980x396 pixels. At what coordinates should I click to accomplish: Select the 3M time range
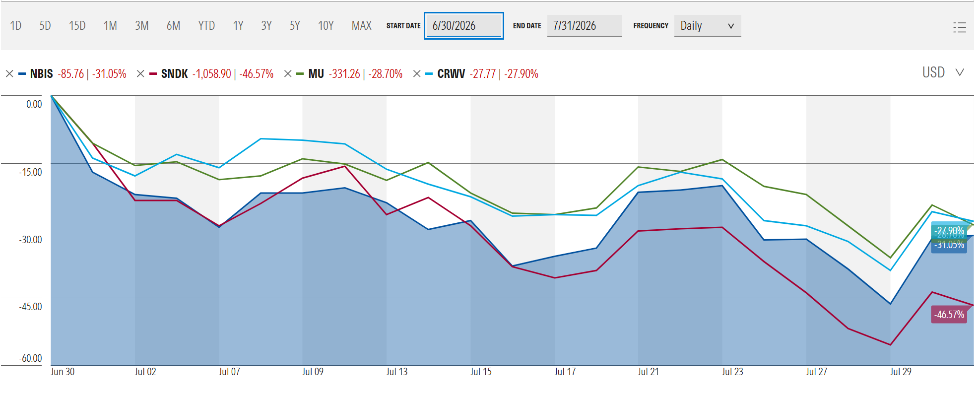click(x=142, y=26)
